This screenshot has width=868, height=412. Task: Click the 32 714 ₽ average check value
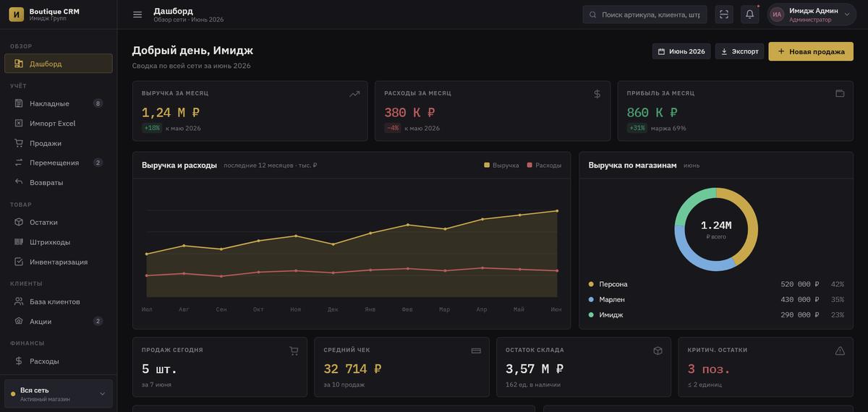pos(352,369)
